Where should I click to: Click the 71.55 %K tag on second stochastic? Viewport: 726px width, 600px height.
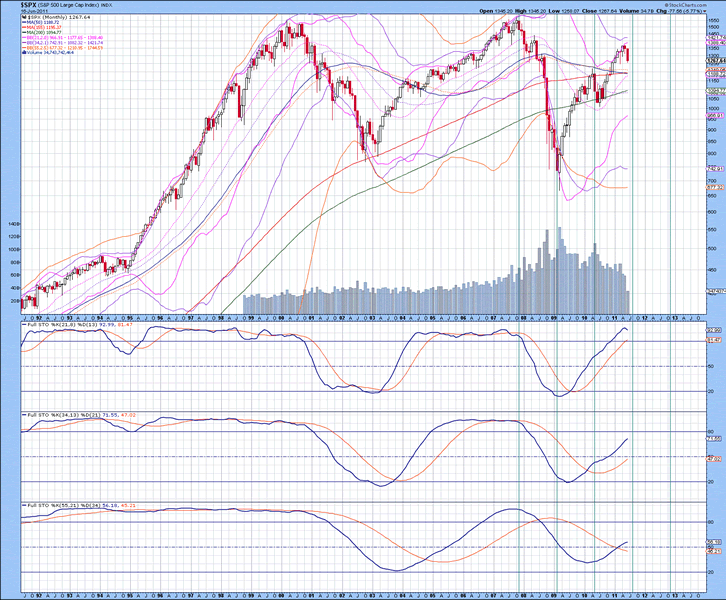[x=713, y=438]
